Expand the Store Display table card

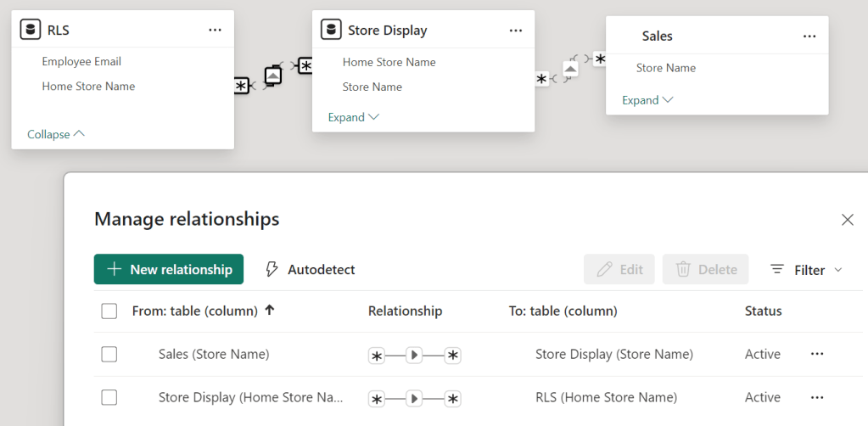353,117
